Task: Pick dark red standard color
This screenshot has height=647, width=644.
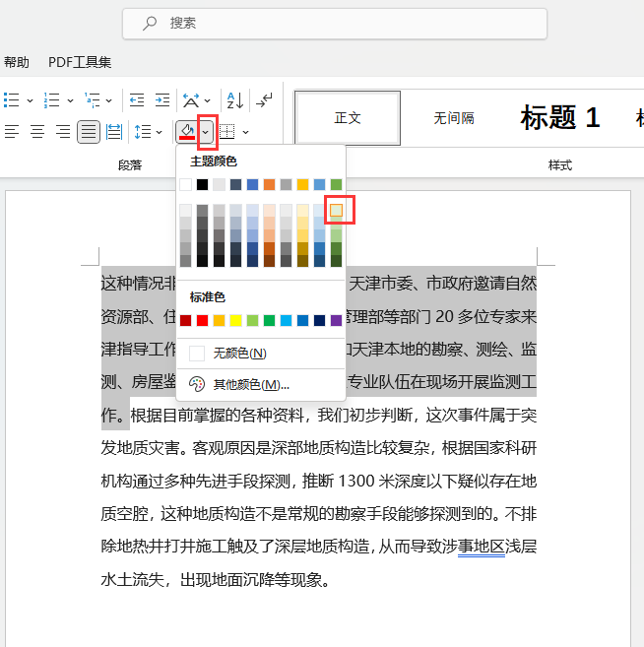Action: click(186, 320)
